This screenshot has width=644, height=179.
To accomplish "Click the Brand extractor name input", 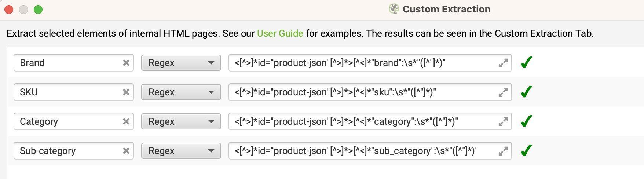I will click(x=68, y=63).
